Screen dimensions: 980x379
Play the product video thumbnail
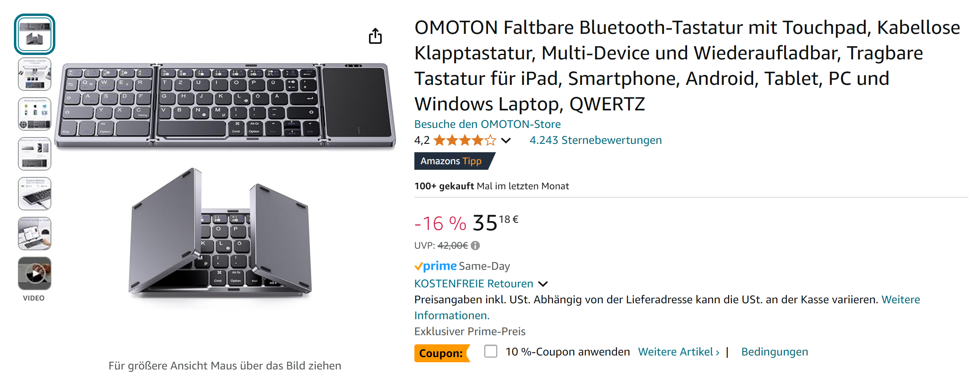[35, 273]
